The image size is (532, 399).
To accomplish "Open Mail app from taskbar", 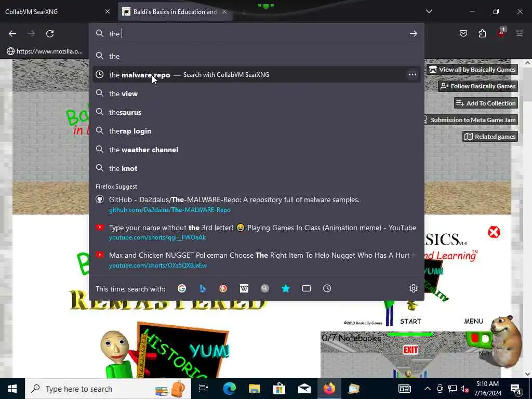I will (x=304, y=389).
